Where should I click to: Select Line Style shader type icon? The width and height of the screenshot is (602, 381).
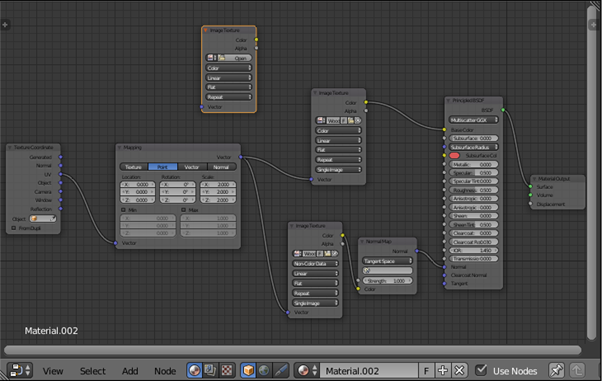281,371
